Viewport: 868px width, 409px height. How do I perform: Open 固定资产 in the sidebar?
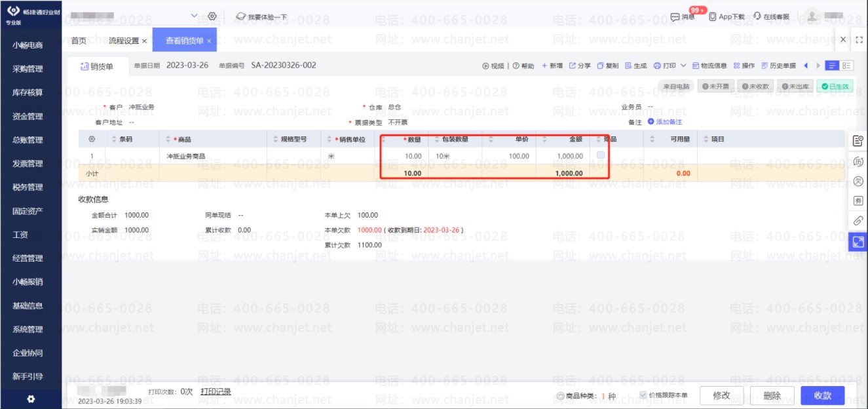pos(28,211)
